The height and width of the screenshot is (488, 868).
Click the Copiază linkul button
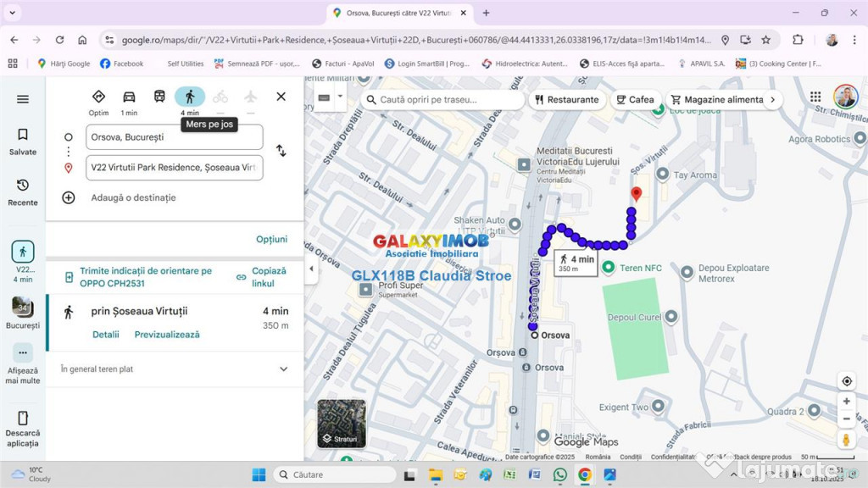pyautogui.click(x=262, y=277)
